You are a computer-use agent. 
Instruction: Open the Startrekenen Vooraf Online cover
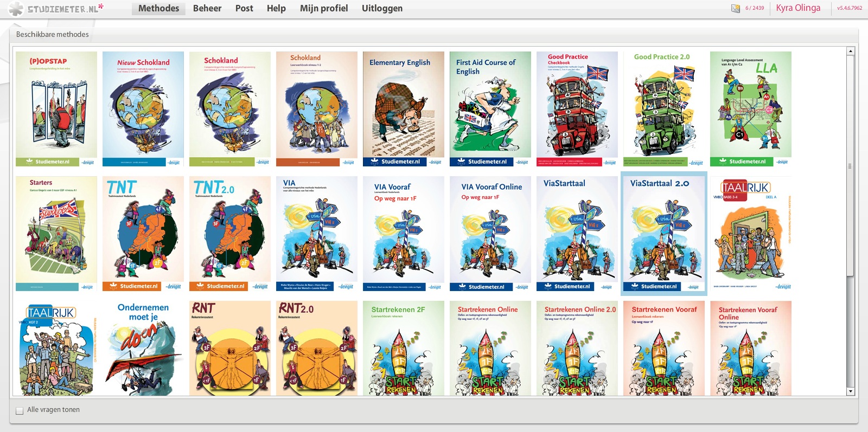751,348
